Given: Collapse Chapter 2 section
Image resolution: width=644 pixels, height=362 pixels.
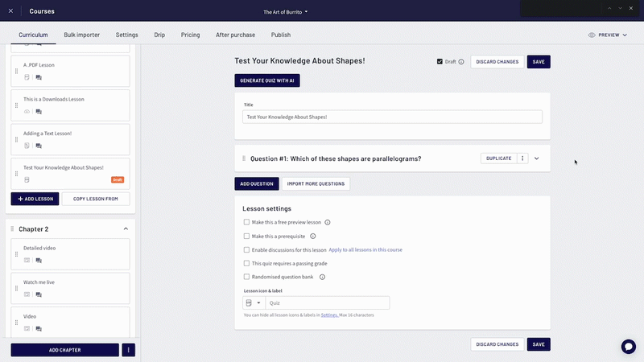Looking at the screenshot, I should click(126, 229).
